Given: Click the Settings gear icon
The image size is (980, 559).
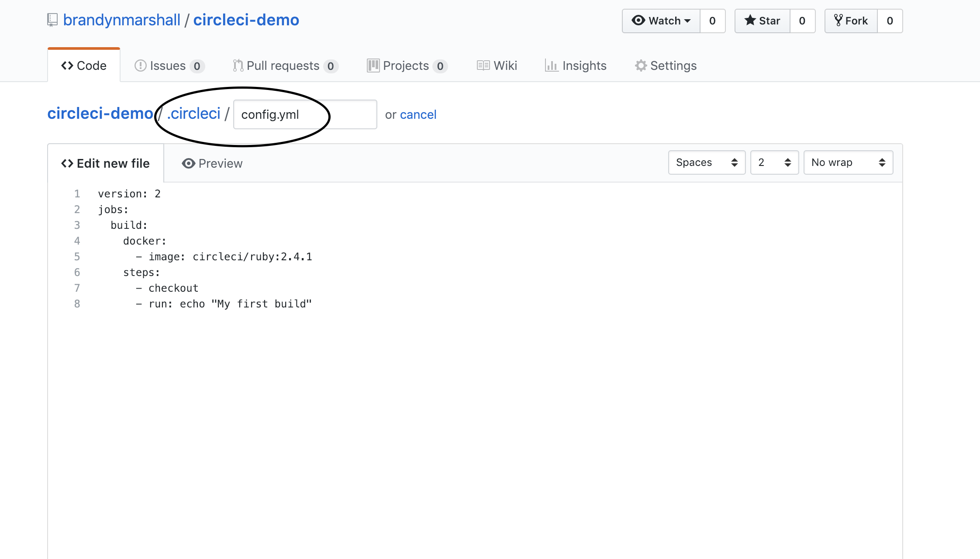Looking at the screenshot, I should coord(641,66).
